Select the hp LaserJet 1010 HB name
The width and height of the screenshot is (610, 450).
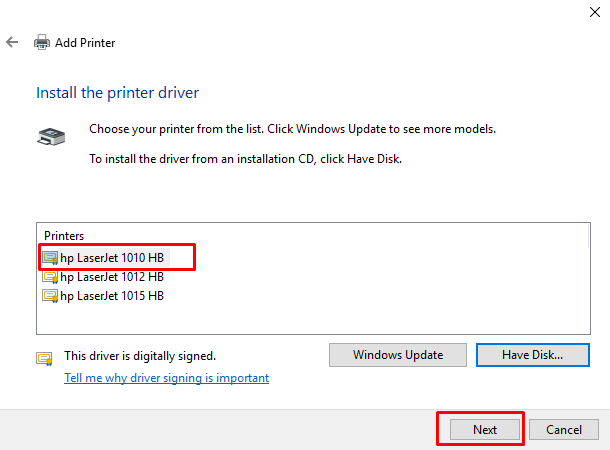pyautogui.click(x=112, y=258)
